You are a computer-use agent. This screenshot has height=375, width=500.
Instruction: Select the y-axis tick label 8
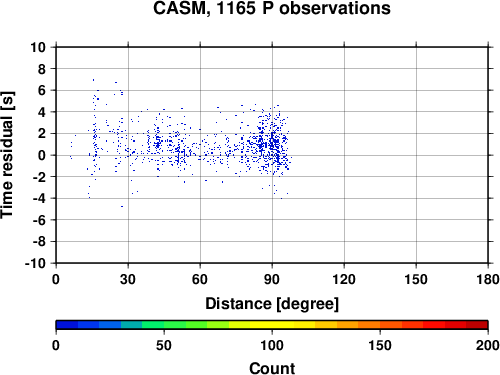pos(42,69)
